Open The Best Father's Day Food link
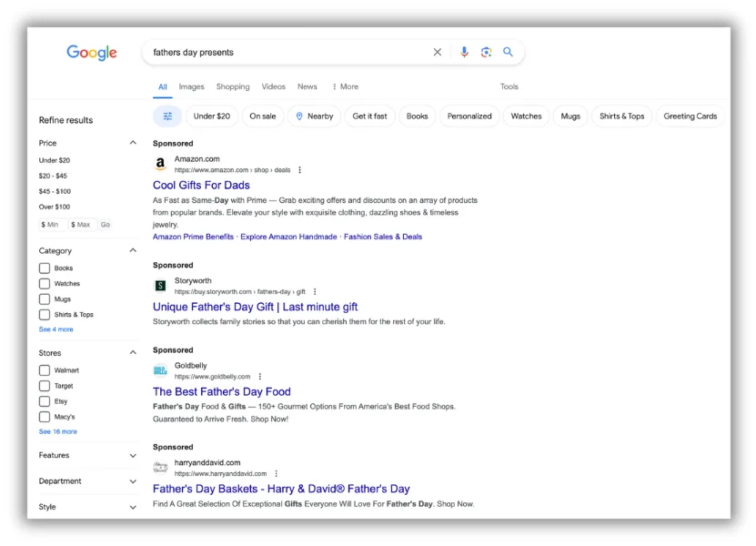The image size is (756, 546). [222, 391]
